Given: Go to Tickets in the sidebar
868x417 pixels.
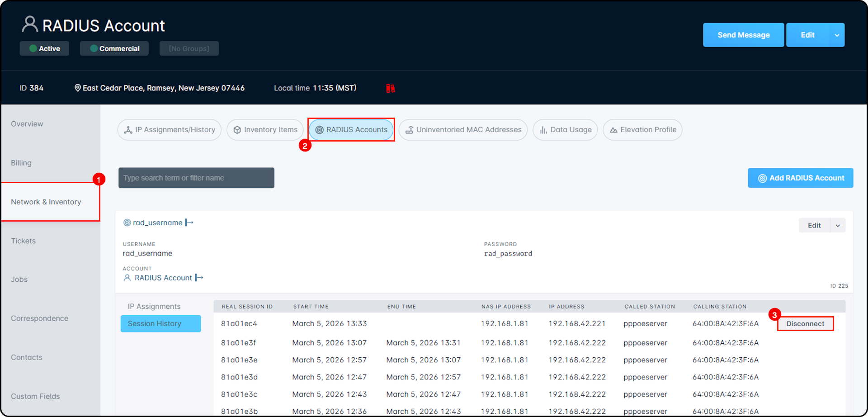Looking at the screenshot, I should tap(24, 241).
